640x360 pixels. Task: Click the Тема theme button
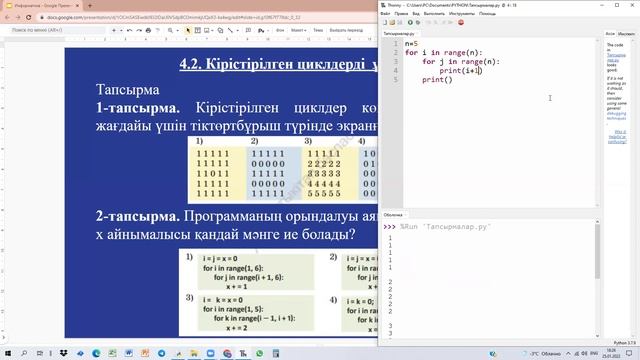318,30
